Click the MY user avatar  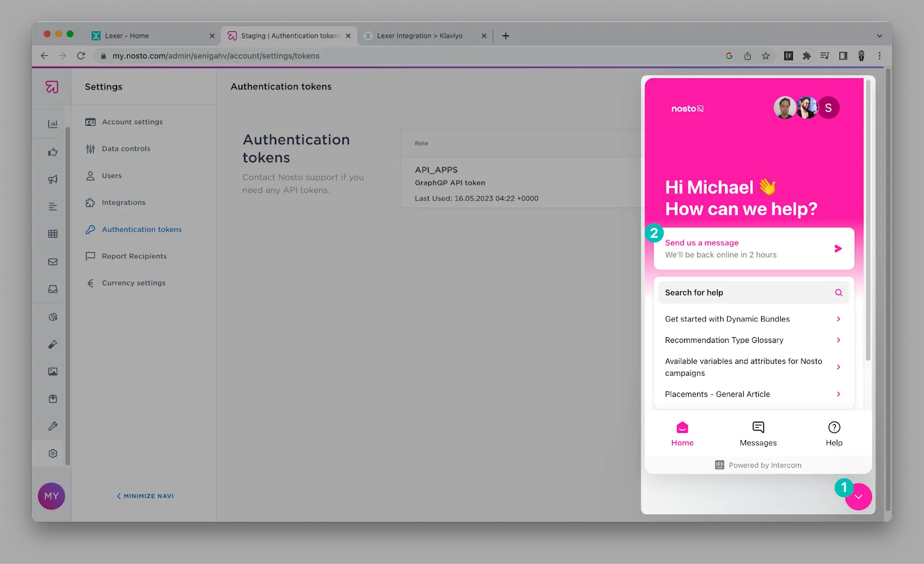[51, 496]
